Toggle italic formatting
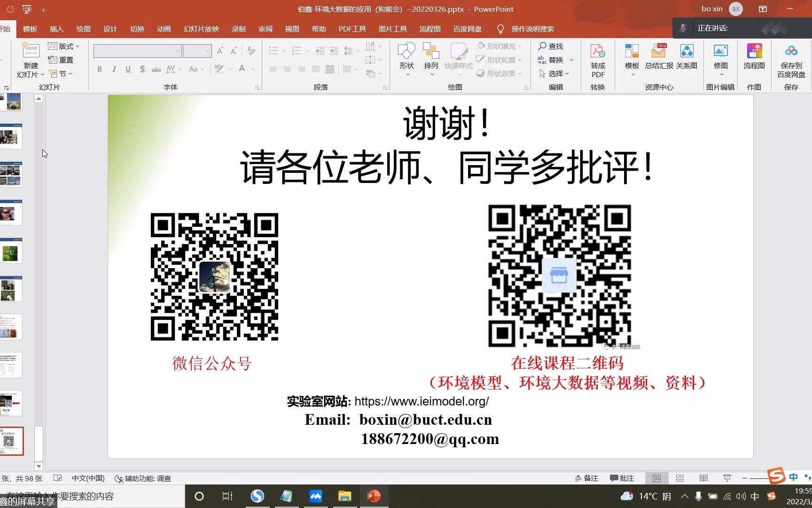The height and width of the screenshot is (508, 812). pyautogui.click(x=114, y=69)
